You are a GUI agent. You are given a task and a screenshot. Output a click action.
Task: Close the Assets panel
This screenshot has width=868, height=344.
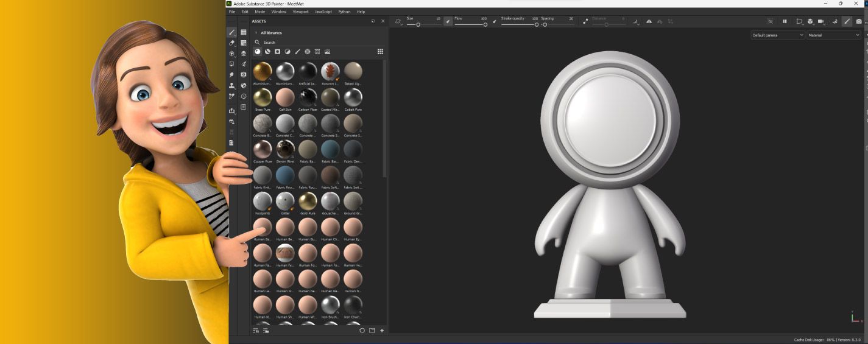pyautogui.click(x=383, y=21)
